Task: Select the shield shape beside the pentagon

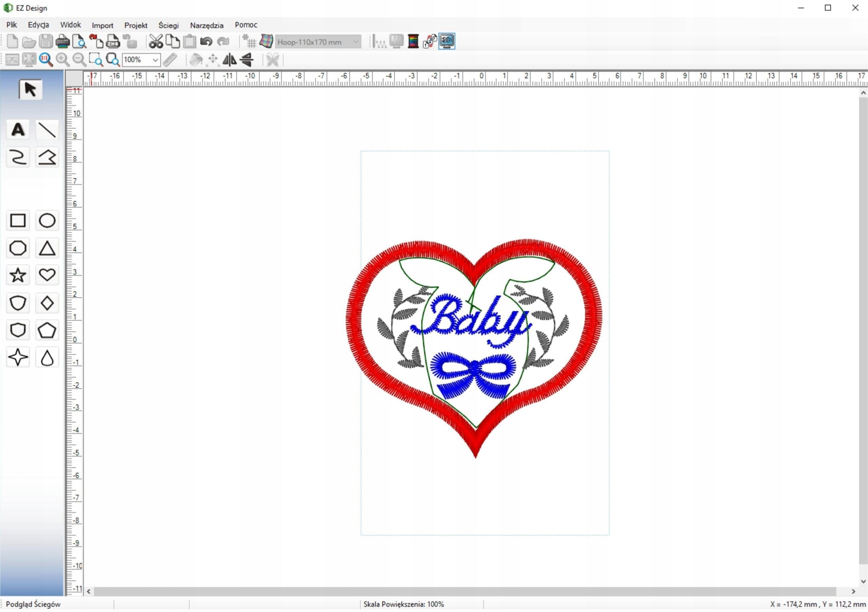Action: tap(18, 330)
